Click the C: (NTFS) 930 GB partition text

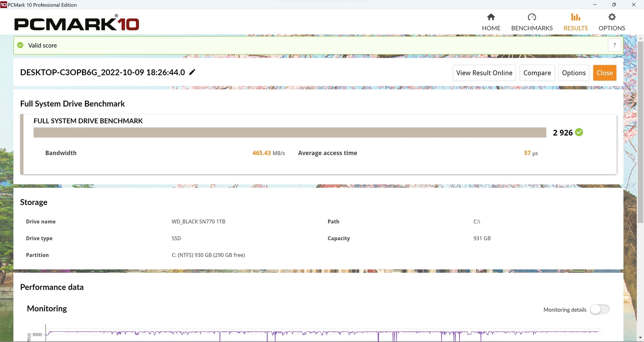click(x=208, y=255)
